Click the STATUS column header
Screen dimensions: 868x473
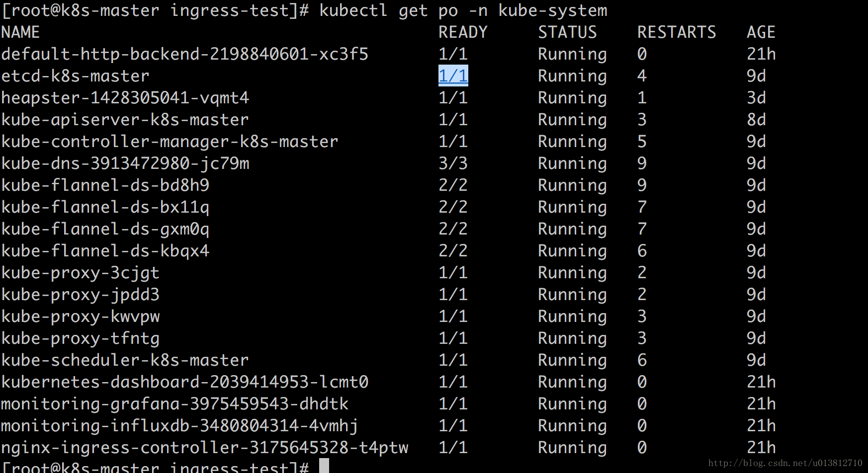tap(567, 32)
